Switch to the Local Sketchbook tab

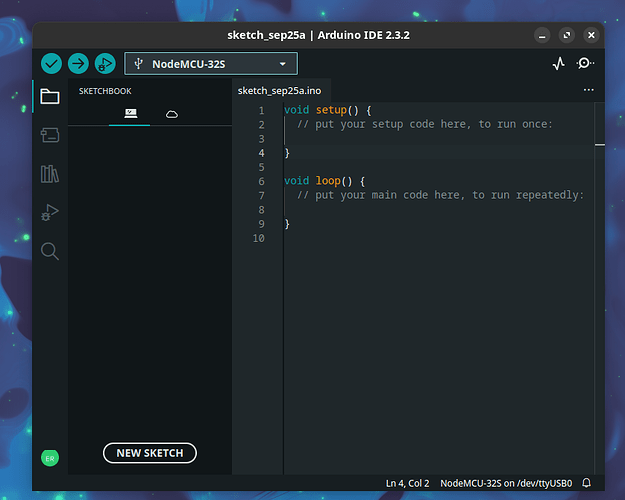(x=130, y=114)
